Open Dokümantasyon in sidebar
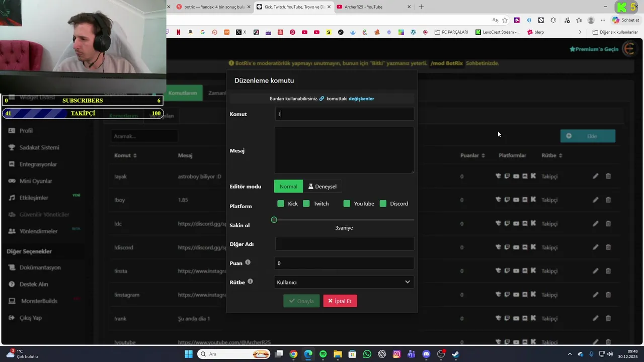 (40, 267)
